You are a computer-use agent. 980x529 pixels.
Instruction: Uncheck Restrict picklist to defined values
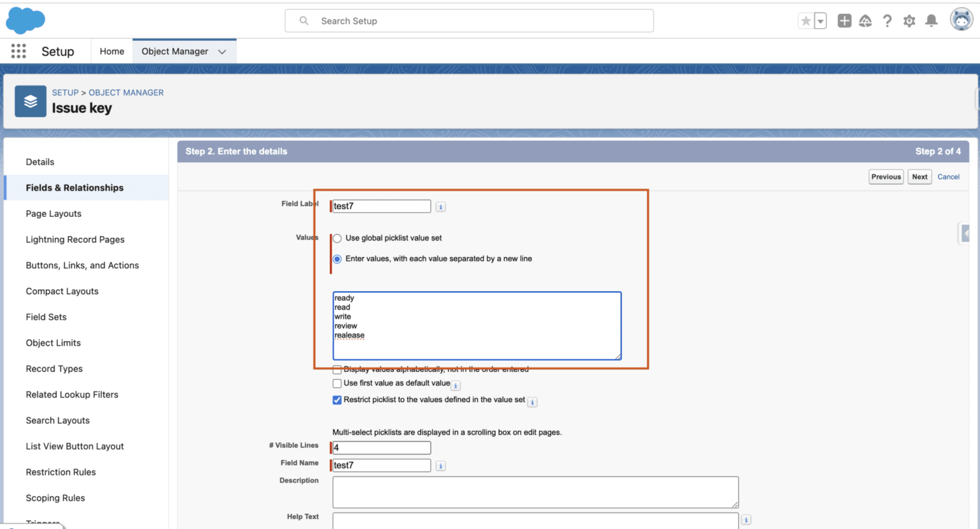tap(337, 400)
